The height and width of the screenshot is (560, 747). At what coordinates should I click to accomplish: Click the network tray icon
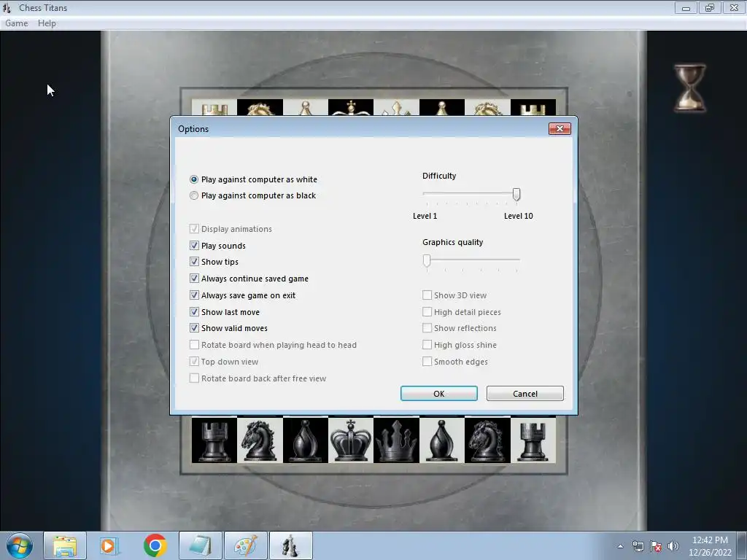[x=638, y=546]
